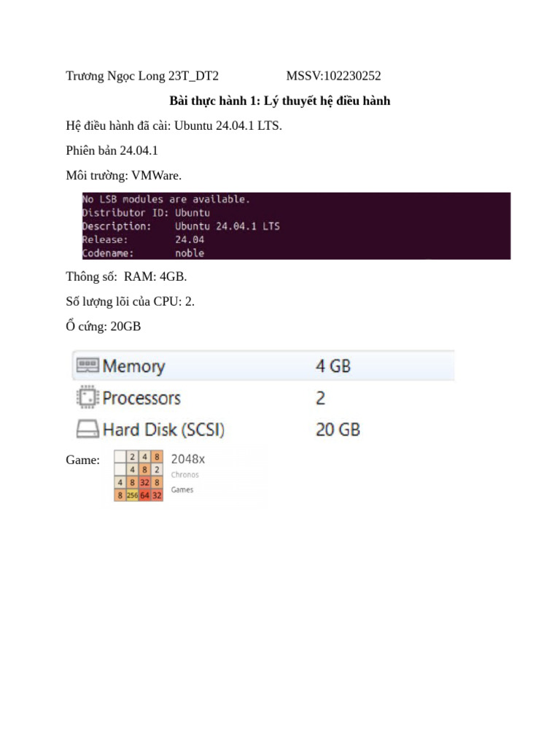Viewport: 560px width, 747px height.
Task: Click the "Số lượng lõi của CPU: 2." line
Action: click(x=130, y=301)
